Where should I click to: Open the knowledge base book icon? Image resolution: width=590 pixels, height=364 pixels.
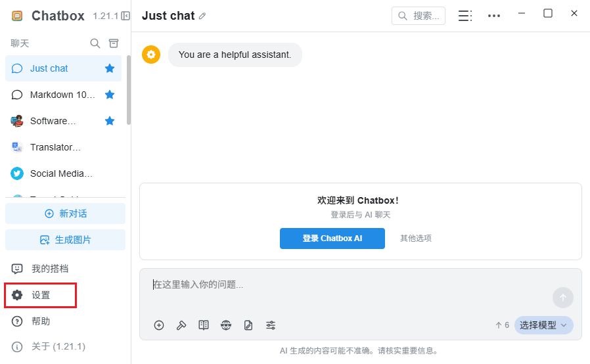coord(204,325)
